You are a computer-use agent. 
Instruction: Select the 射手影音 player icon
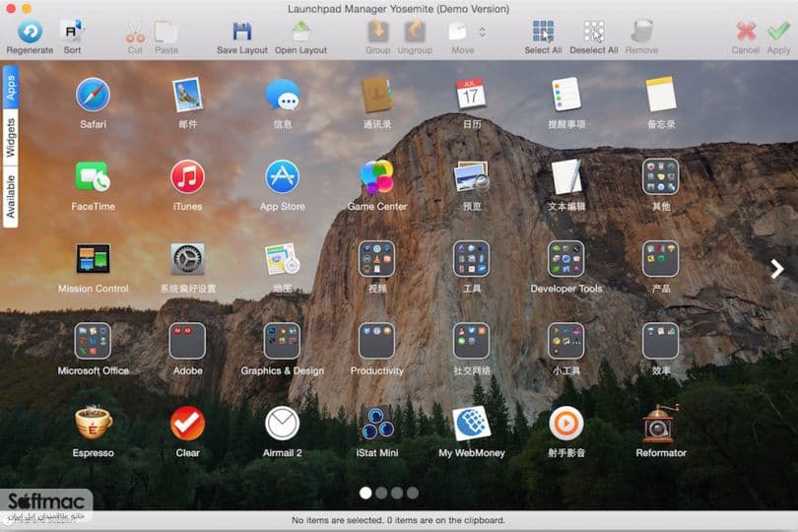point(565,423)
